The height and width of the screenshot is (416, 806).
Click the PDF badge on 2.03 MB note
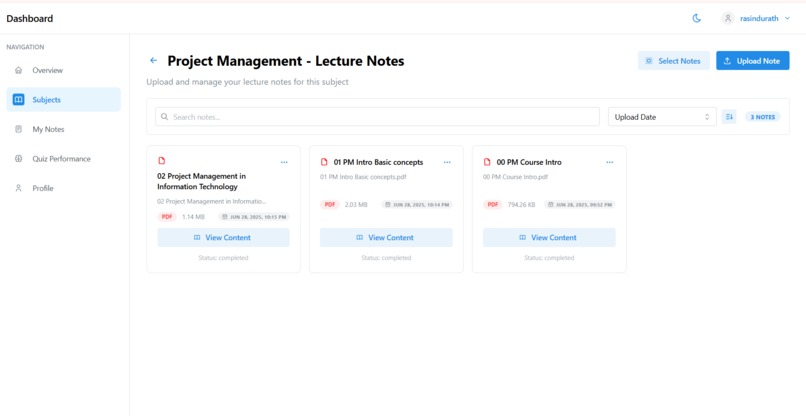click(329, 205)
